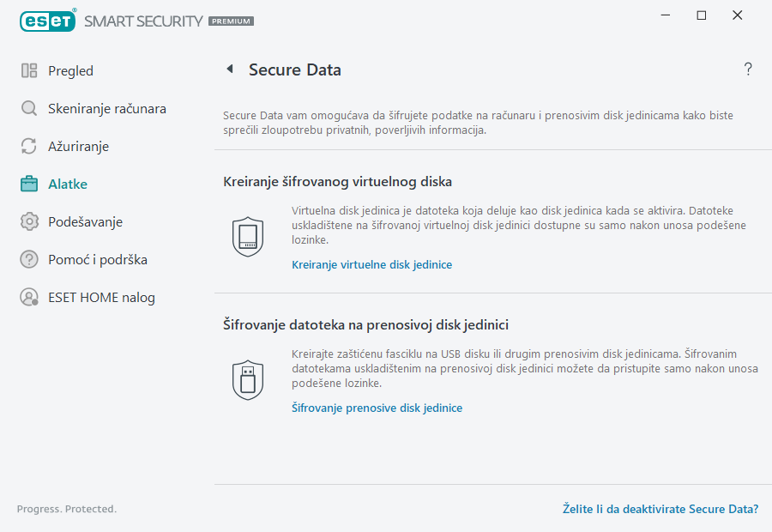Click the Ažuriranje refresh icon
Viewport: 772px width, 532px height.
point(28,146)
